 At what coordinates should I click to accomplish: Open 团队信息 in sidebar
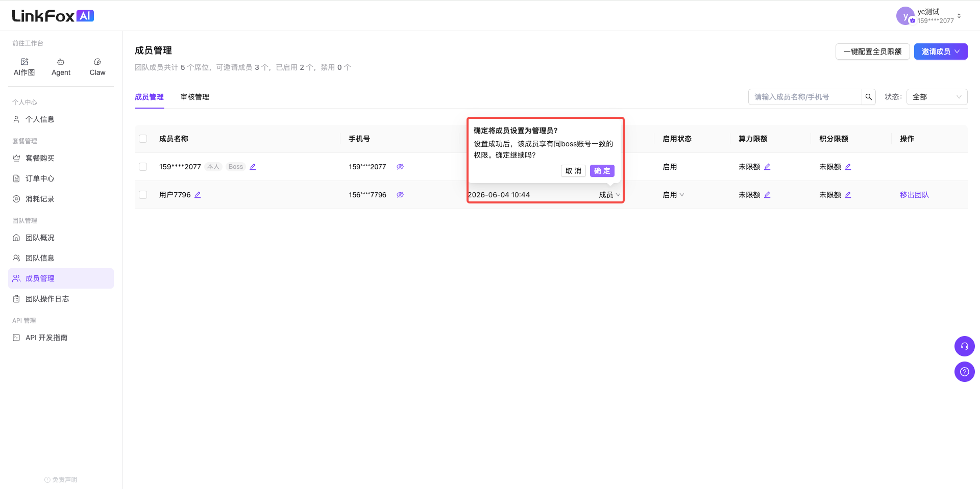(61, 258)
